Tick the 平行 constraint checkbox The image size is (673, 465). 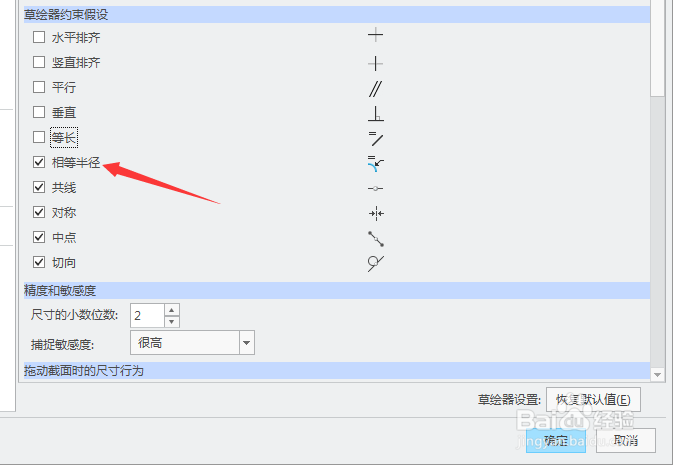coord(39,87)
